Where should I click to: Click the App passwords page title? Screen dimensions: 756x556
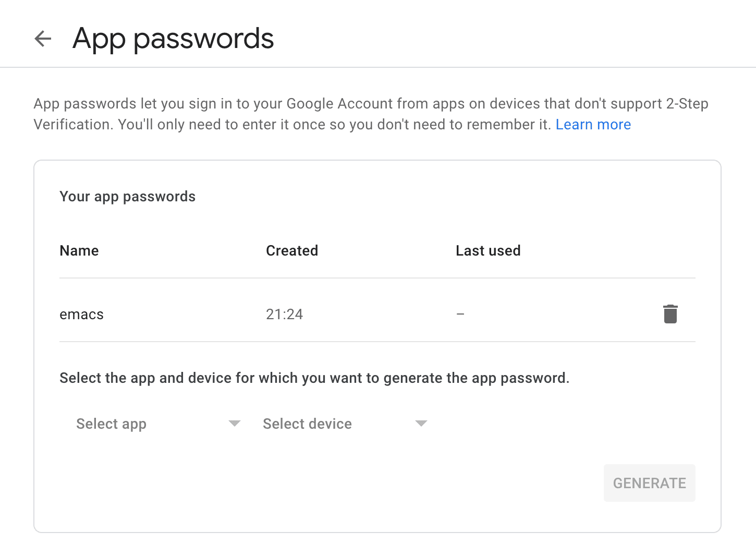coord(173,39)
